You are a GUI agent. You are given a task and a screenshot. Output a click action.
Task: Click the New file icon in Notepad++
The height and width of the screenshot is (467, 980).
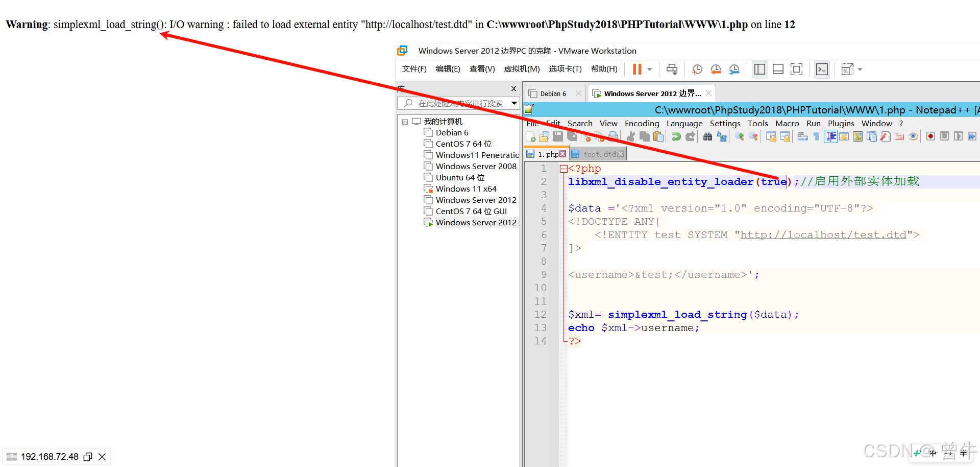click(530, 136)
